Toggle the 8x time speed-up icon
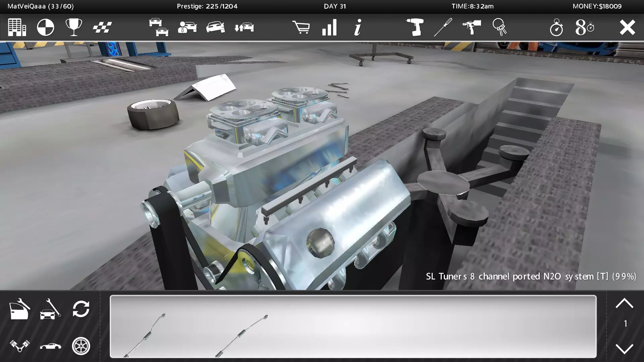 [x=585, y=27]
